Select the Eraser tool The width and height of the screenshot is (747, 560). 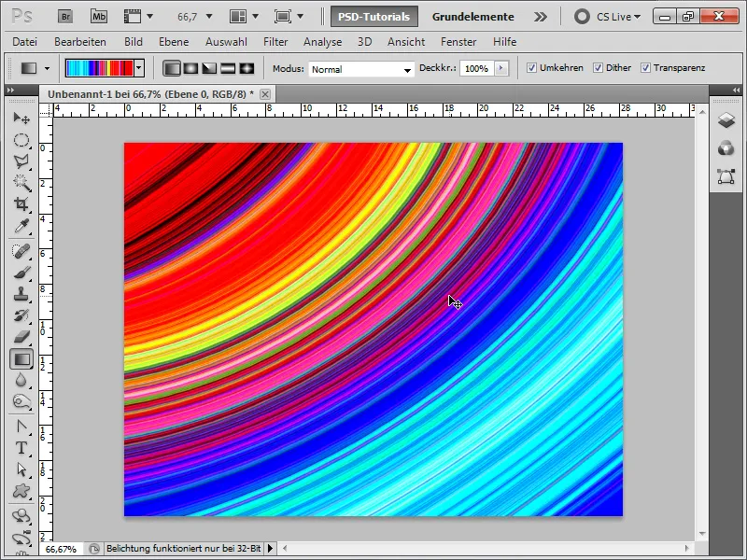[x=21, y=337]
